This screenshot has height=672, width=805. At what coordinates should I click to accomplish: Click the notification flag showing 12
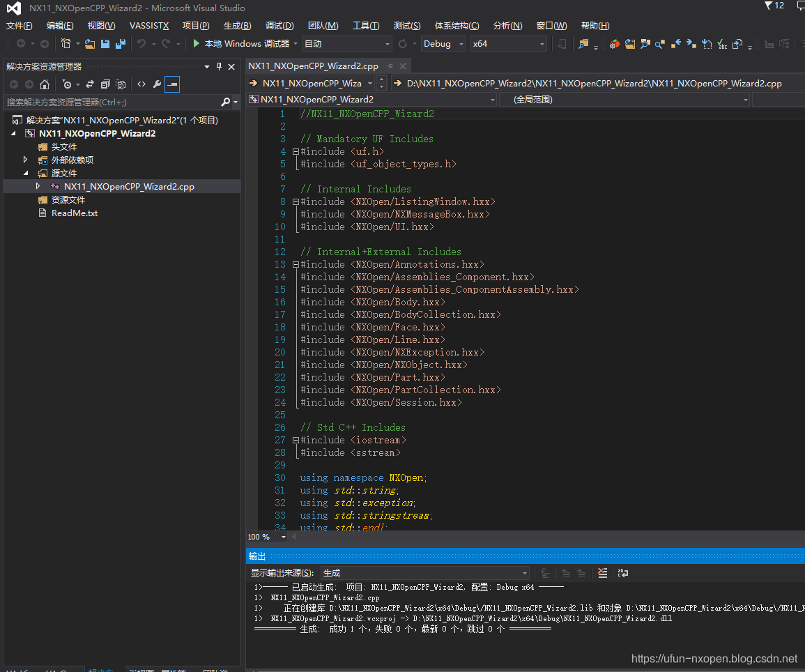click(774, 6)
